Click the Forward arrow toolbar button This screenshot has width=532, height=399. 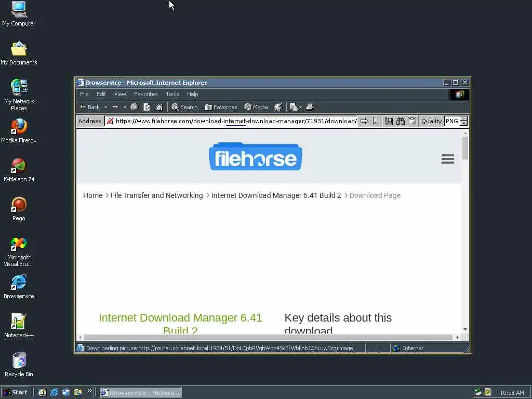[115, 107]
